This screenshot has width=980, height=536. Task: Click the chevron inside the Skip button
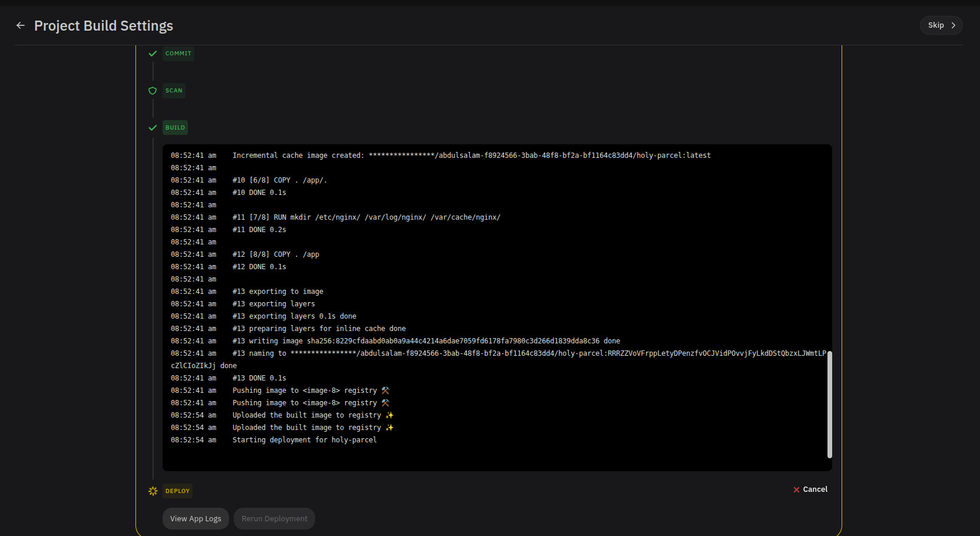[953, 25]
